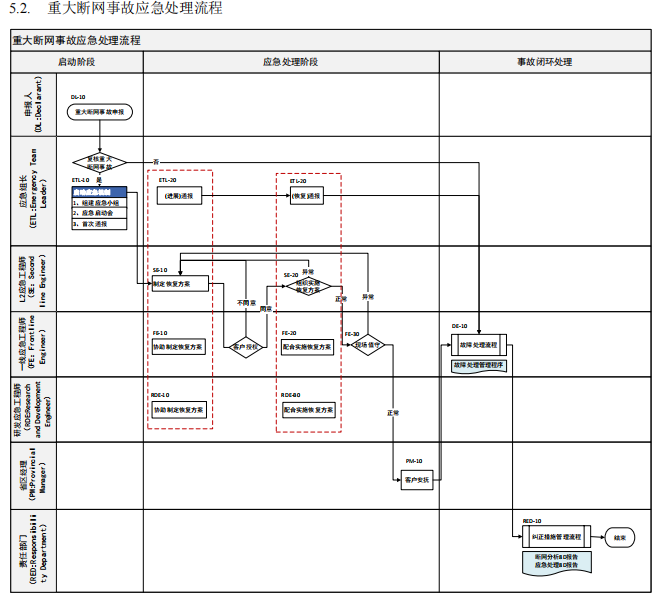Click the 首次通报 list item

(x=99, y=224)
